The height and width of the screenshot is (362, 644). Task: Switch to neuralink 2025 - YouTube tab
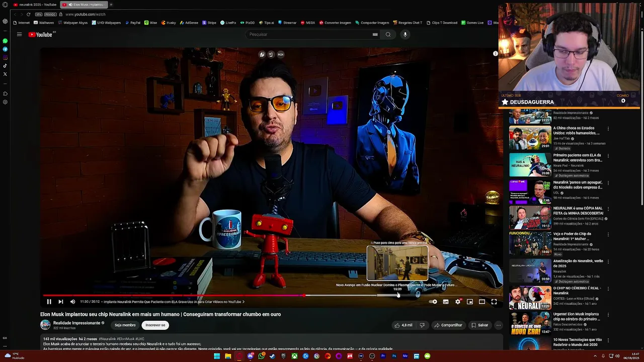pyautogui.click(x=35, y=5)
